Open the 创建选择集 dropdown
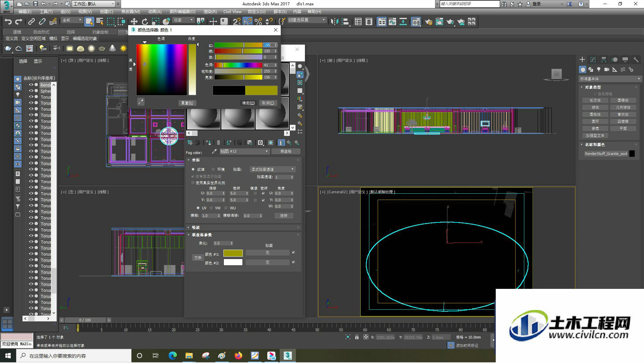 (307, 20)
